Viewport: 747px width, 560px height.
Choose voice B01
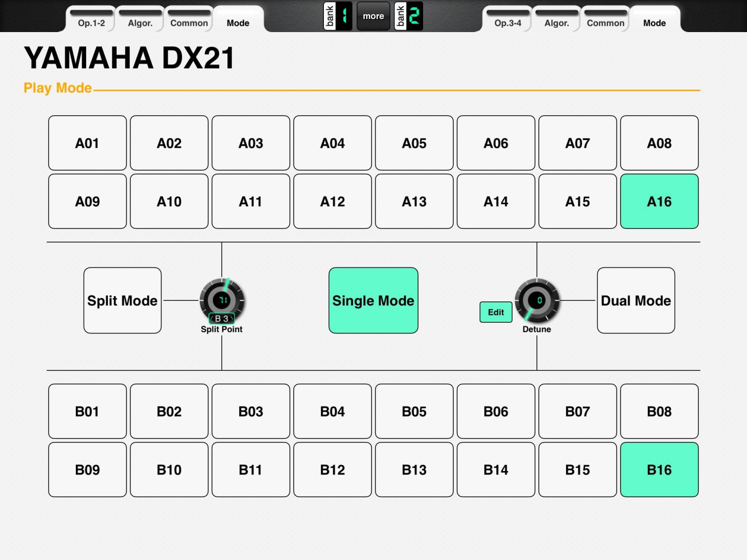pos(88,411)
